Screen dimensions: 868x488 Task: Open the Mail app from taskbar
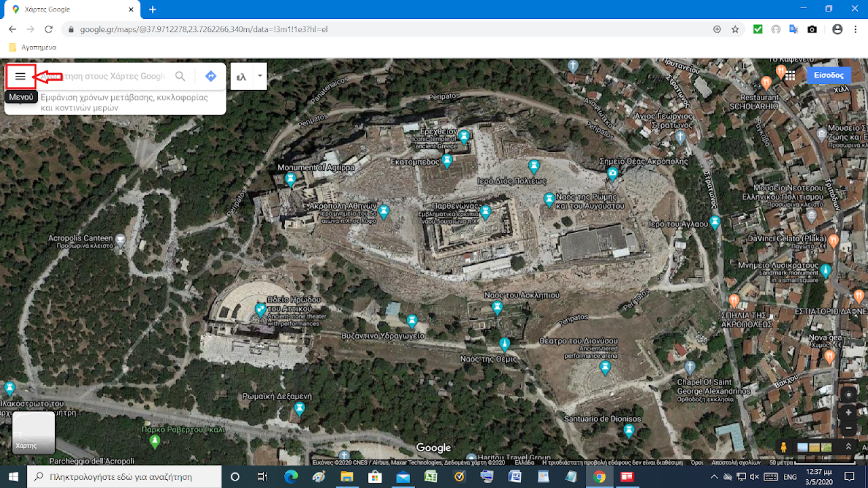coord(403,476)
